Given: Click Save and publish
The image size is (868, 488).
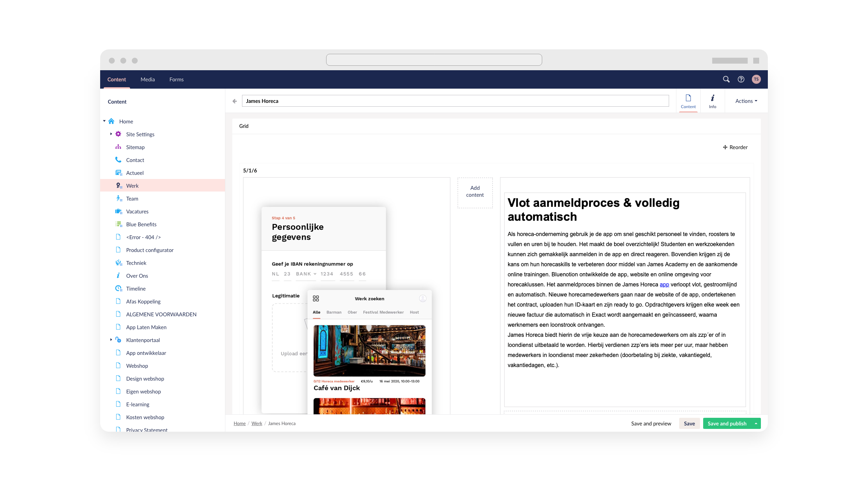Looking at the screenshot, I should [x=727, y=423].
